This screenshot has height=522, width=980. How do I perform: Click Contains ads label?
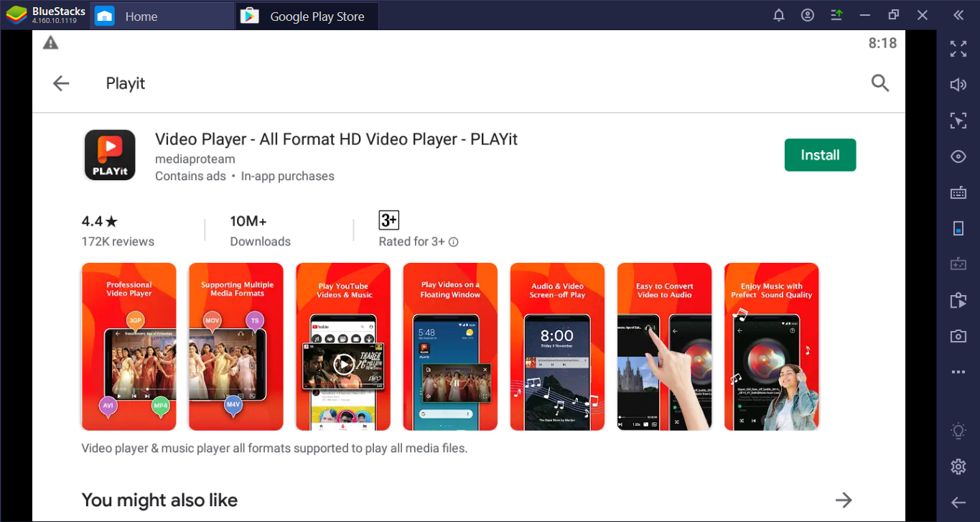point(190,176)
